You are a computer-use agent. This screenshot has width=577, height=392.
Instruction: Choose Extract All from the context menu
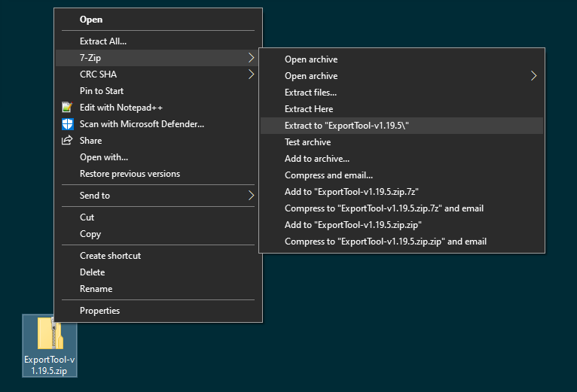coord(103,41)
